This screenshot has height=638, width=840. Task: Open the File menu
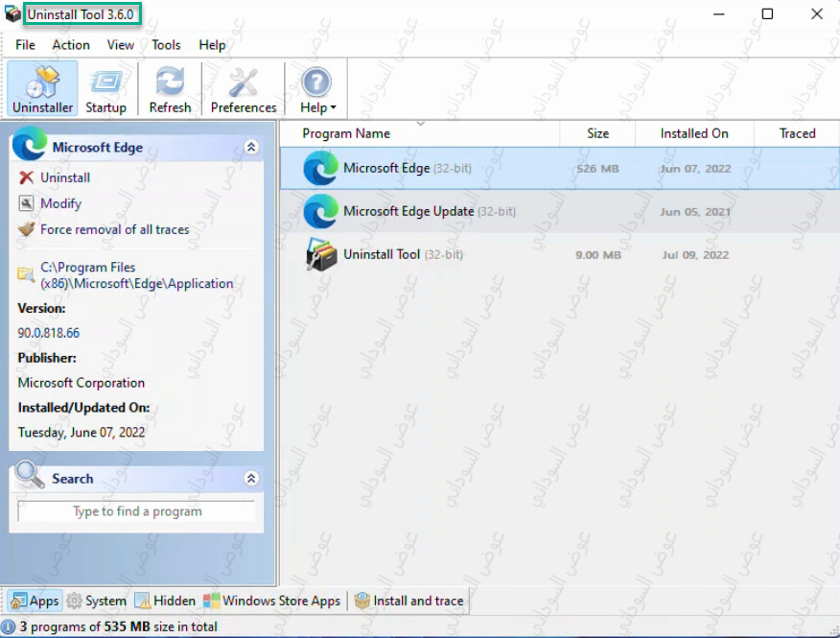(25, 45)
